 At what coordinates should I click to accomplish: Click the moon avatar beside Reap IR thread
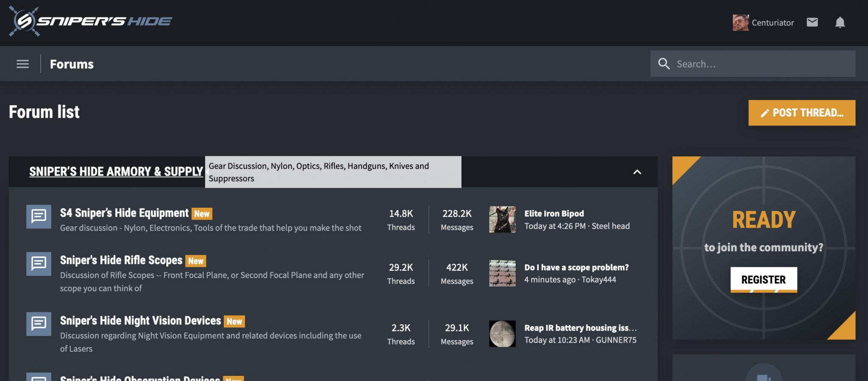click(502, 334)
